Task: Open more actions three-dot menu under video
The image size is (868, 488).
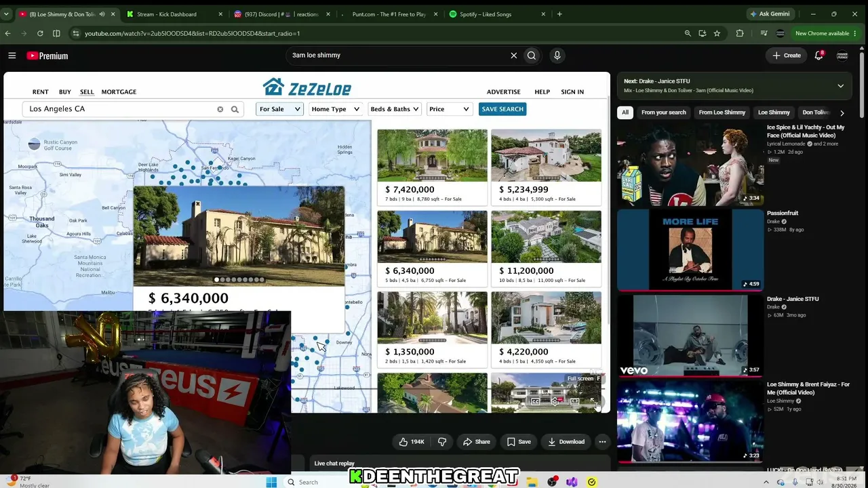Action: coord(602,442)
